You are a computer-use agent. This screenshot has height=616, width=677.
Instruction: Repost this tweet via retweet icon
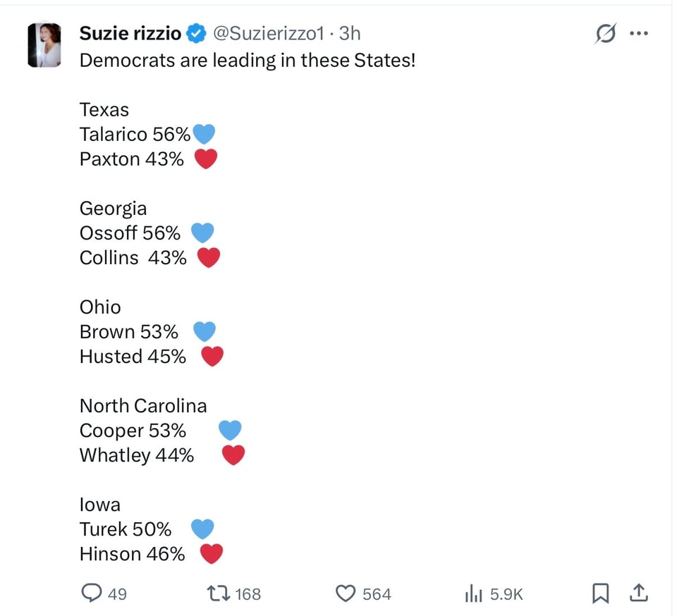219,593
